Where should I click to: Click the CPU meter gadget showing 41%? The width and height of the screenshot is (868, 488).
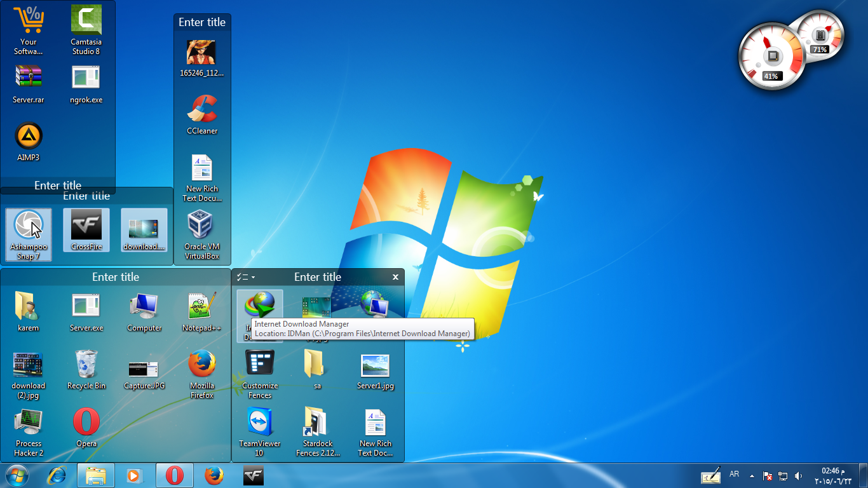771,57
